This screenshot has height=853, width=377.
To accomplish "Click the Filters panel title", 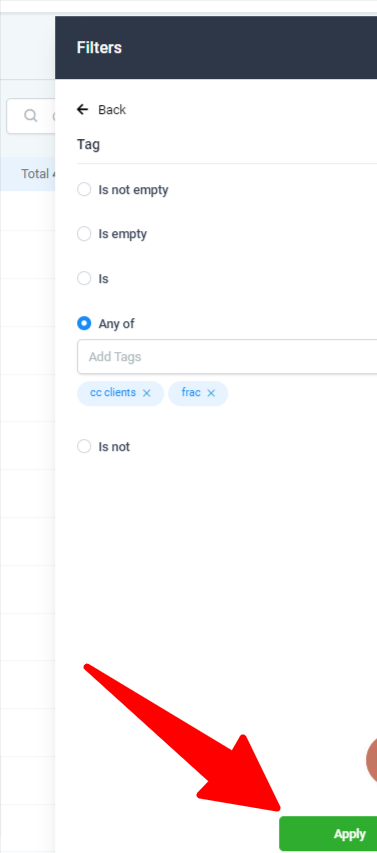I will pyautogui.click(x=99, y=47).
